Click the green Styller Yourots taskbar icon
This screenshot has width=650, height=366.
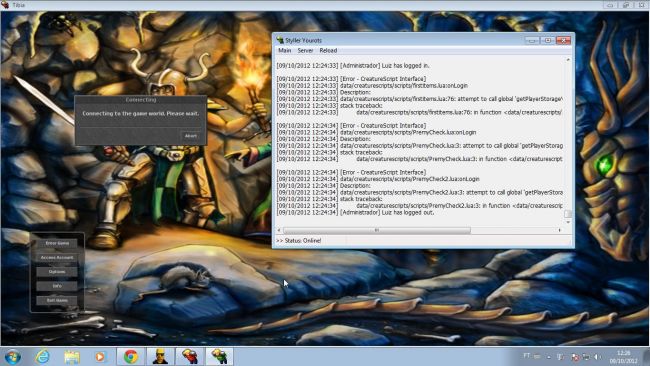(x=219, y=356)
